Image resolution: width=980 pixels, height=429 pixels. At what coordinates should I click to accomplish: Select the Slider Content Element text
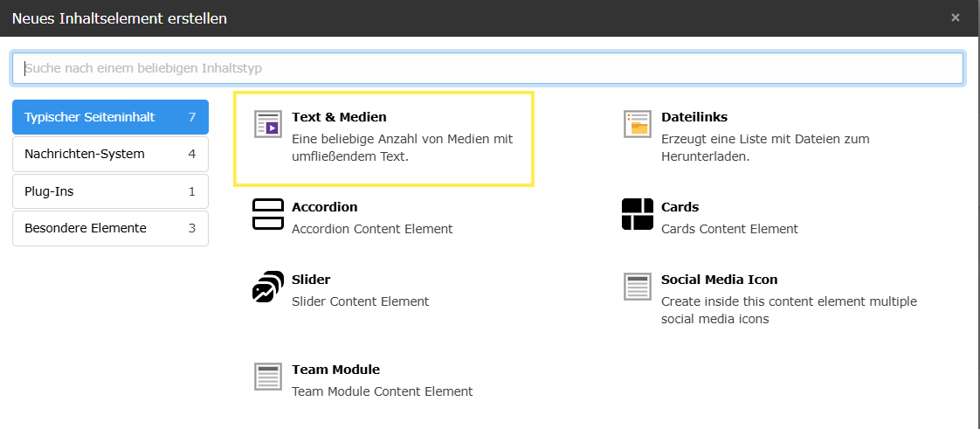pyautogui.click(x=360, y=301)
